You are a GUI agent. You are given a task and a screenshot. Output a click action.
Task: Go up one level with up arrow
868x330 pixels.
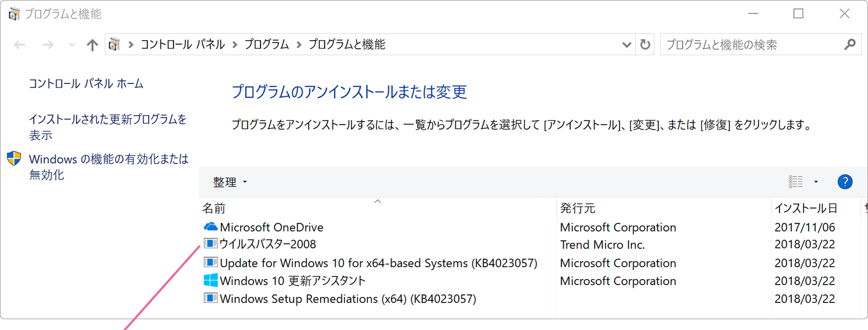(x=92, y=44)
